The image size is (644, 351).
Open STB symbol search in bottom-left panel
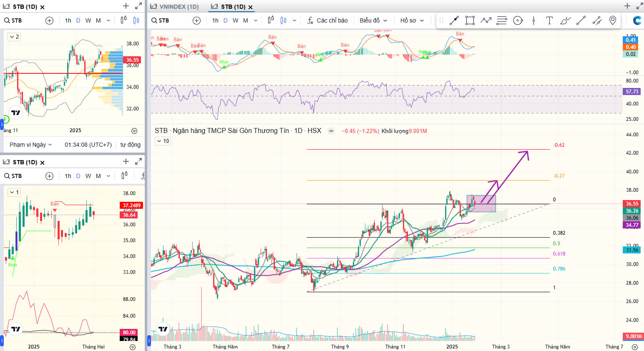pos(13,176)
